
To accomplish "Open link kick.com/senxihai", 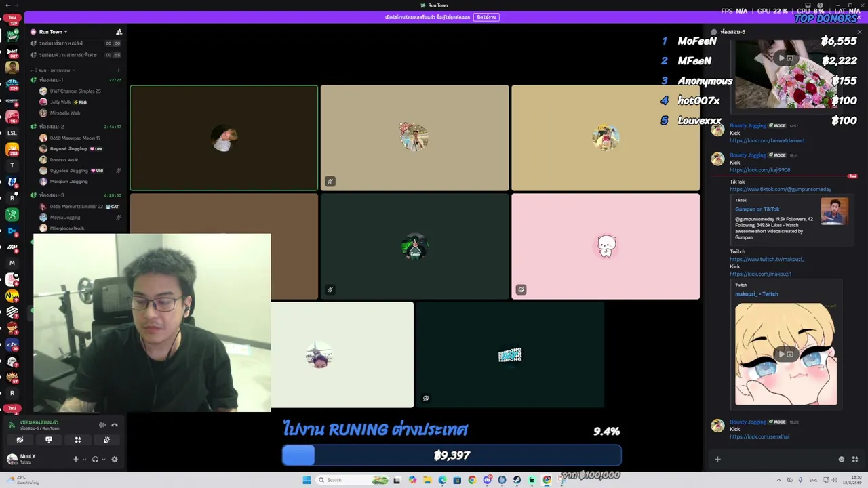I will 759,436.
